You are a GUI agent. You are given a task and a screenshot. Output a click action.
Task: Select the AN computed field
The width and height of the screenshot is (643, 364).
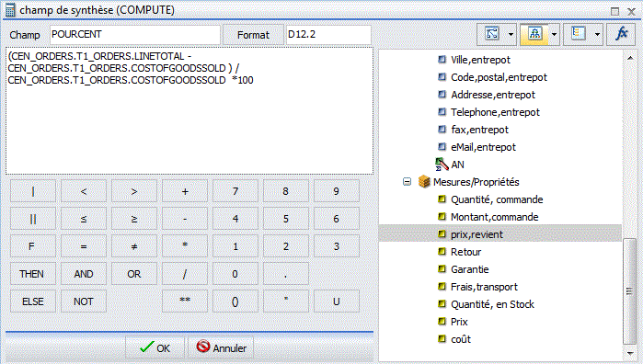(x=457, y=165)
